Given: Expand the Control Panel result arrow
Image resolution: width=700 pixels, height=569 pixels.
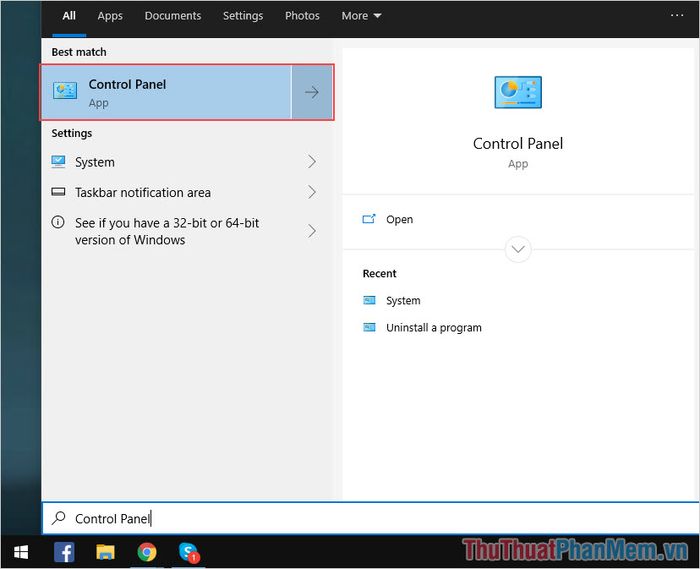Looking at the screenshot, I should pyautogui.click(x=312, y=93).
